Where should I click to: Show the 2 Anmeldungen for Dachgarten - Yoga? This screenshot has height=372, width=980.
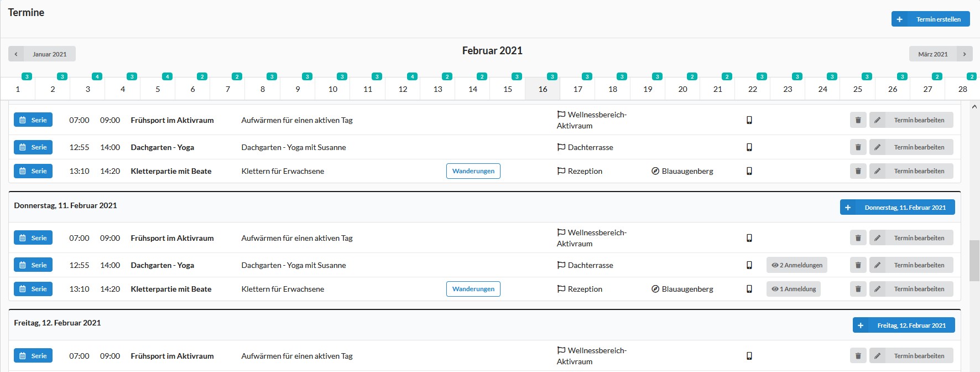point(796,265)
